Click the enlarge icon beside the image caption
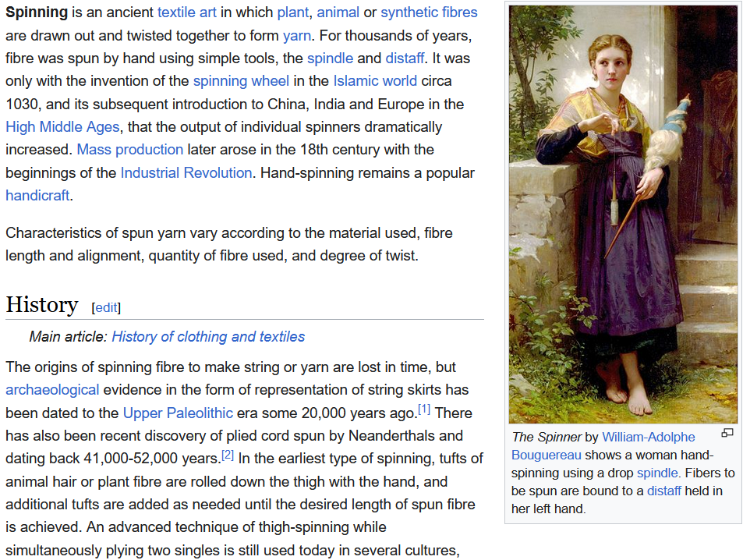Image resolution: width=750 pixels, height=560 pixels. 727,434
